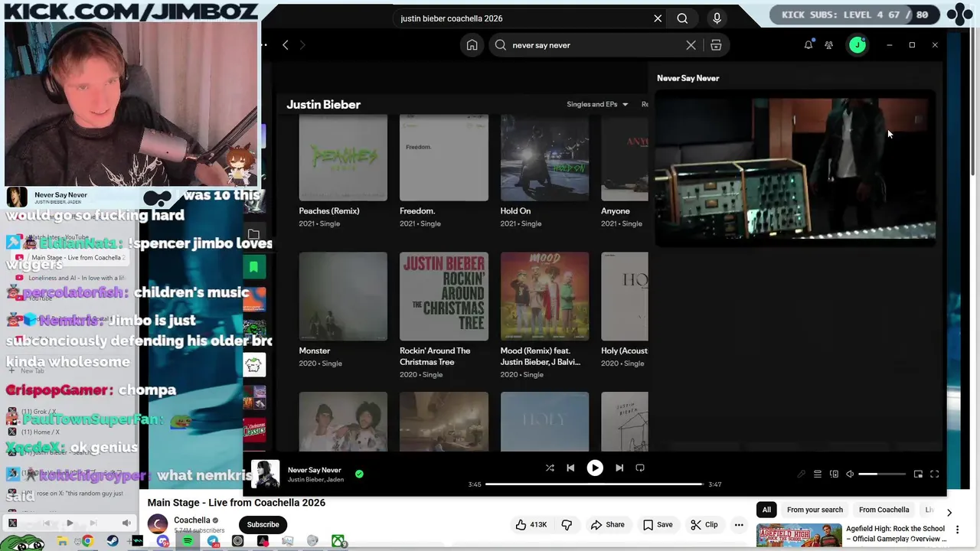Image resolution: width=980 pixels, height=551 pixels.
Task: Open Spotify notifications bell
Action: coord(808,45)
